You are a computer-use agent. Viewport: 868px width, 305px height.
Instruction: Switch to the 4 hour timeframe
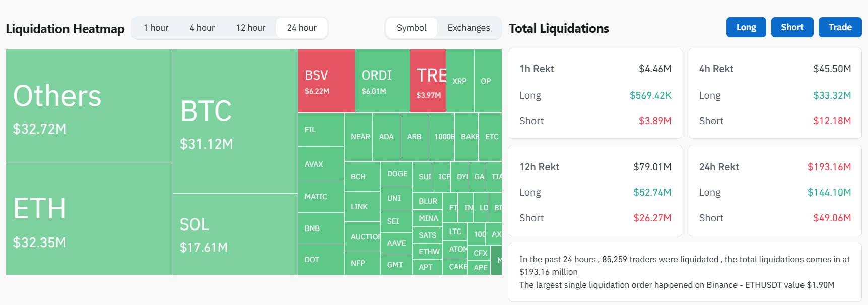[x=202, y=28]
